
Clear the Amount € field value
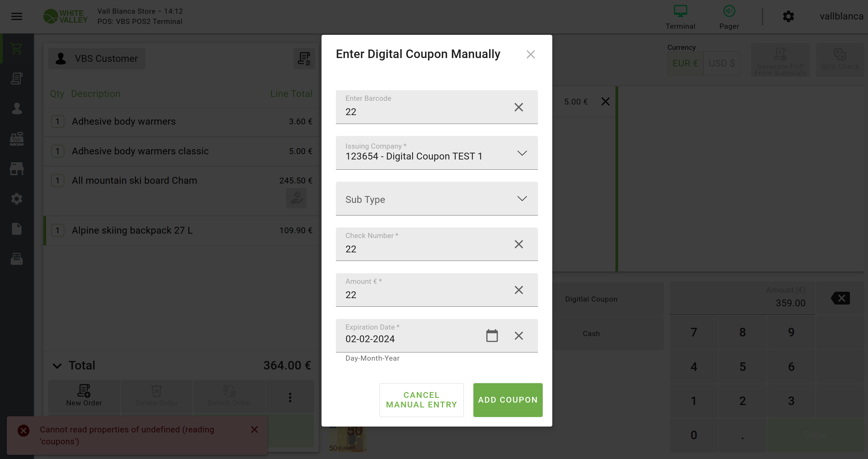coord(518,290)
